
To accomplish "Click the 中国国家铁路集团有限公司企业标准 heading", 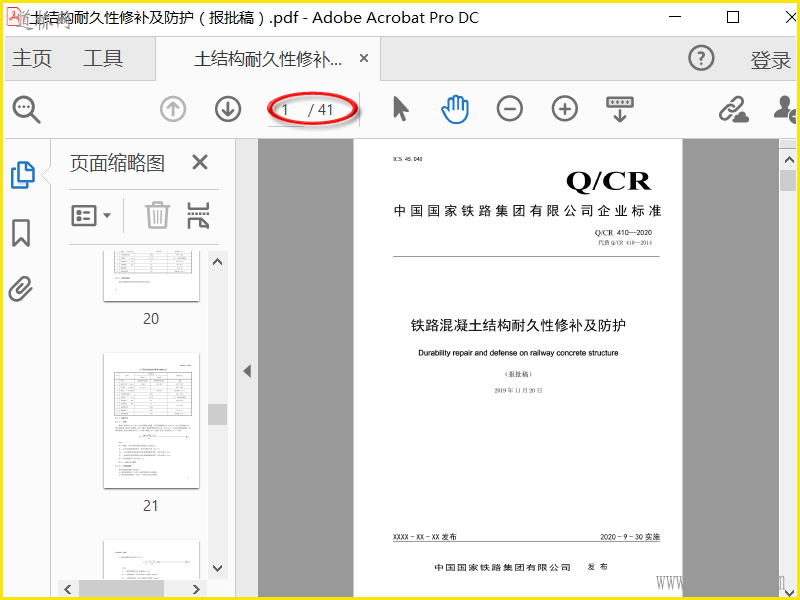I will coord(528,211).
